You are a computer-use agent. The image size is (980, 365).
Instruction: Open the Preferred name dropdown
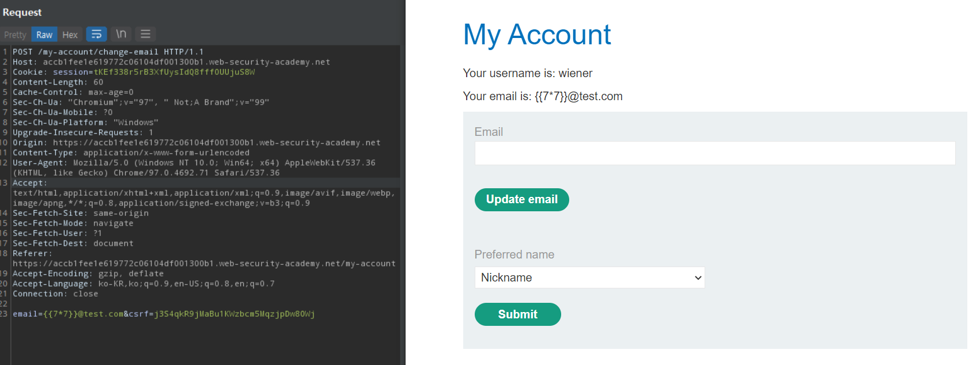pos(589,277)
